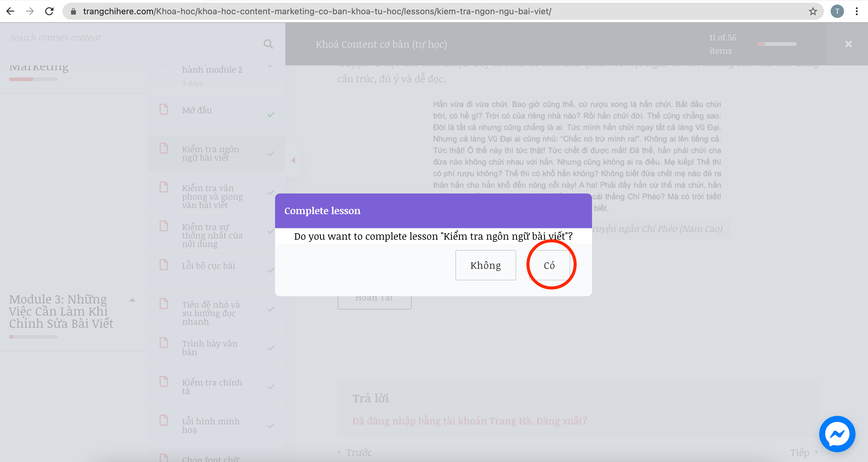Viewport: 868px width, 462px height.
Task: Open lesson Trình bày văn bản
Action: point(209,348)
